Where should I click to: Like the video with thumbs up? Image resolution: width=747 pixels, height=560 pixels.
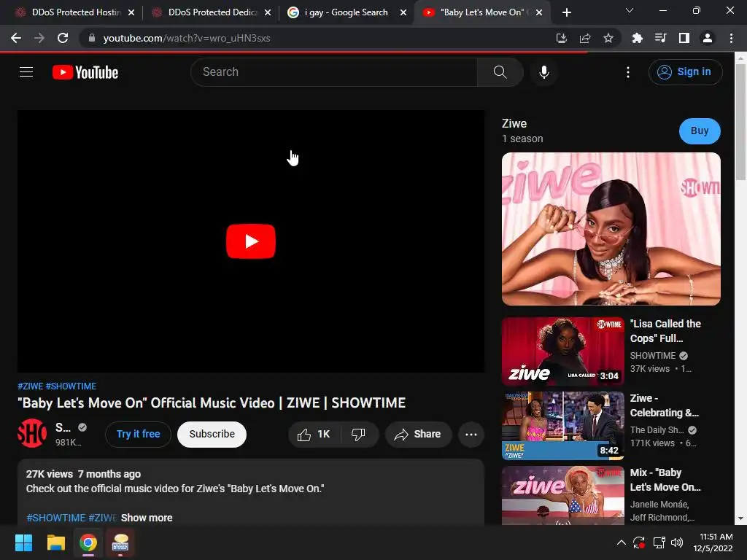314,435
